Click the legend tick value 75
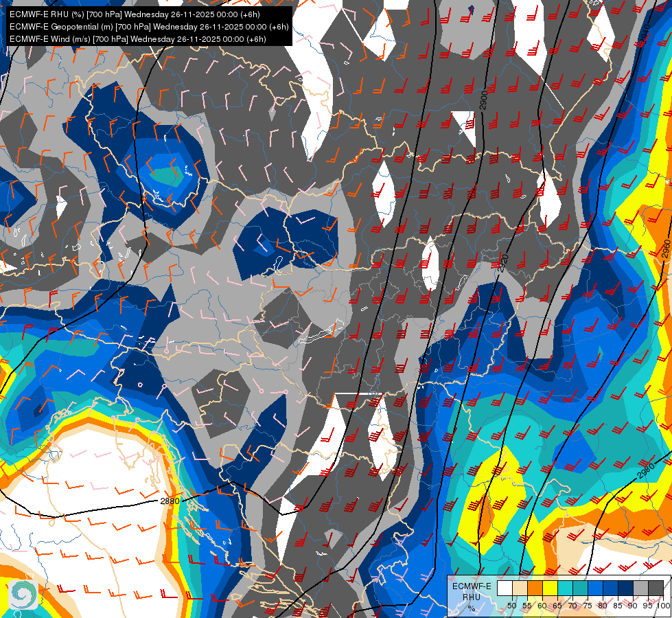Image resolution: width=672 pixels, height=618 pixels. point(588,606)
